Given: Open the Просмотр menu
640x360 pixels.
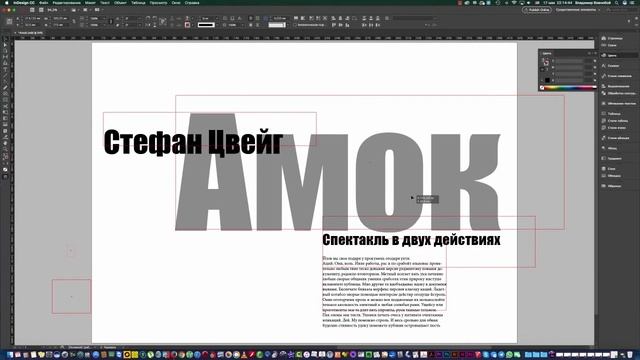Looking at the screenshot, I should point(158,3).
